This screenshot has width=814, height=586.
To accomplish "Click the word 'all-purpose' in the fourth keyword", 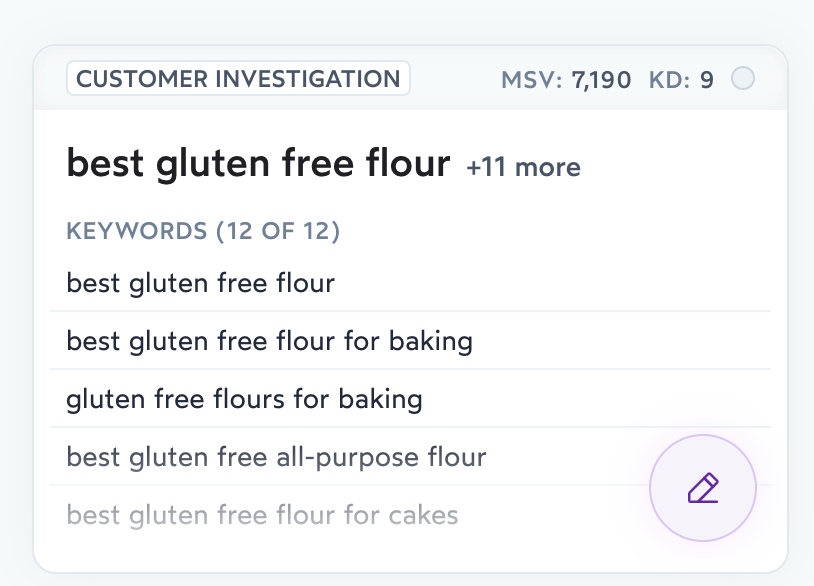I will click(x=346, y=458).
